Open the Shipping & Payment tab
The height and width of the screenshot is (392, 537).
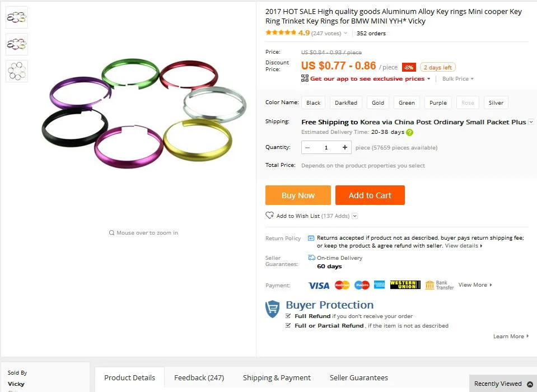pos(277,377)
